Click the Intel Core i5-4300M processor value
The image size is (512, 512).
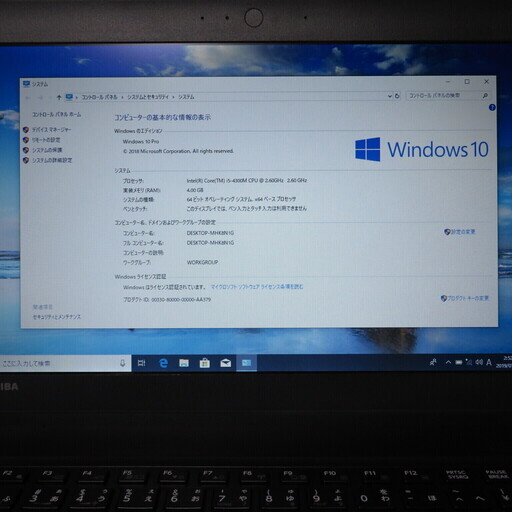tap(247, 180)
